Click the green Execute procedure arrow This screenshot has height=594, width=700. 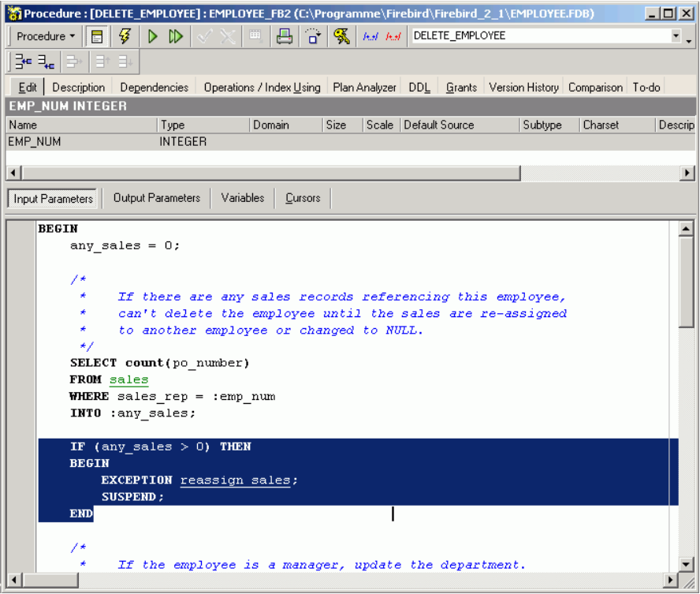tap(153, 36)
